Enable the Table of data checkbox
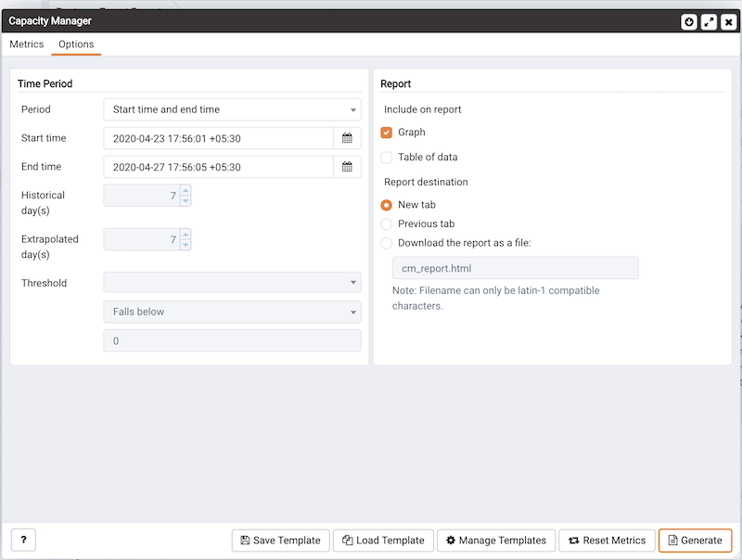 tap(386, 157)
